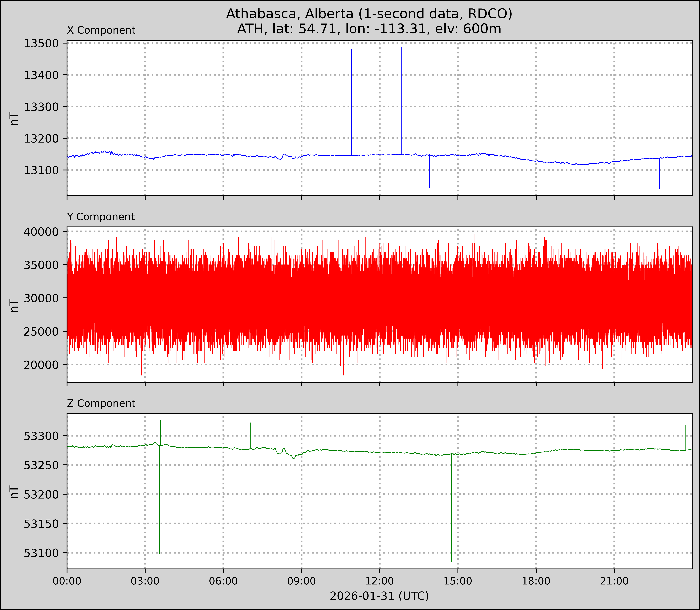Click the '12:00' x-axis tick label

pyautogui.click(x=380, y=581)
